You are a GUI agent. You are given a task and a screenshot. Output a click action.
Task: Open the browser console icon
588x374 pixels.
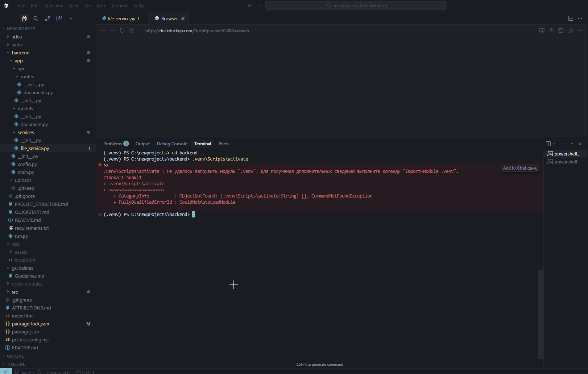point(561,31)
